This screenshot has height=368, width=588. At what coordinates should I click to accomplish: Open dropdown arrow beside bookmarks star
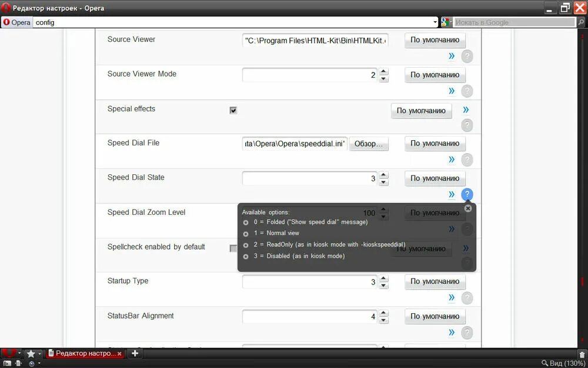tap(39, 354)
